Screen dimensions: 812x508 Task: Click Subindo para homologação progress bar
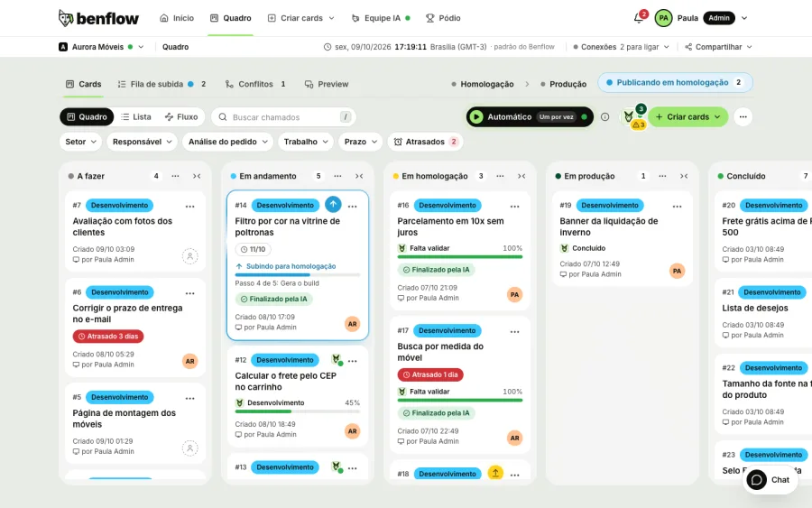pyautogui.click(x=298, y=275)
